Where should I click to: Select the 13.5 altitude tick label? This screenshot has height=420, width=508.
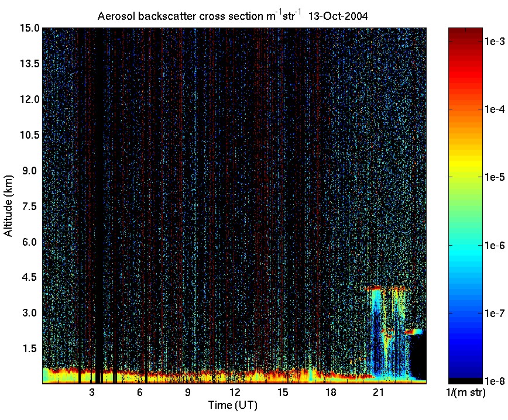click(x=30, y=64)
